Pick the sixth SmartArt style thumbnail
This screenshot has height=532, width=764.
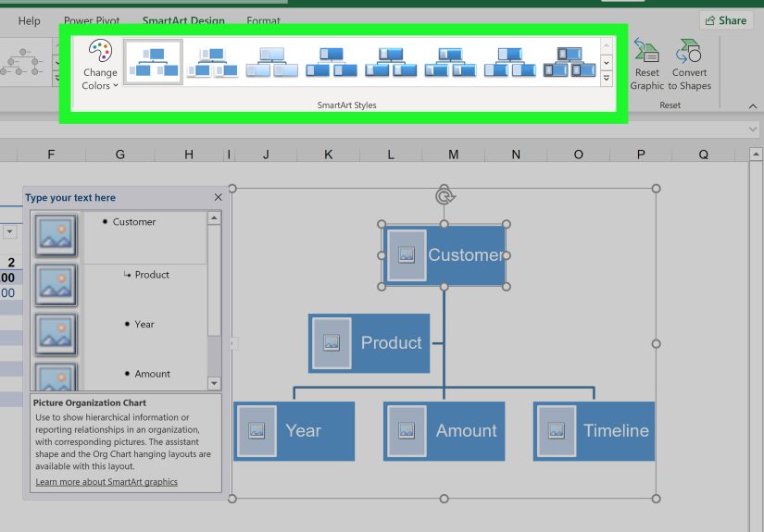click(x=450, y=62)
